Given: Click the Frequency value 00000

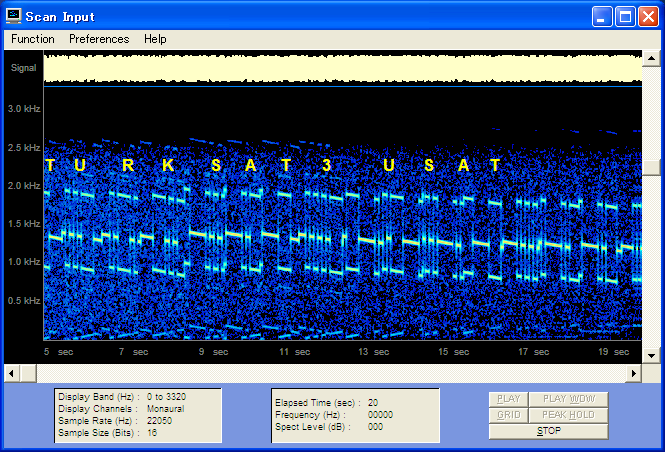Looking at the screenshot, I should point(380,415).
